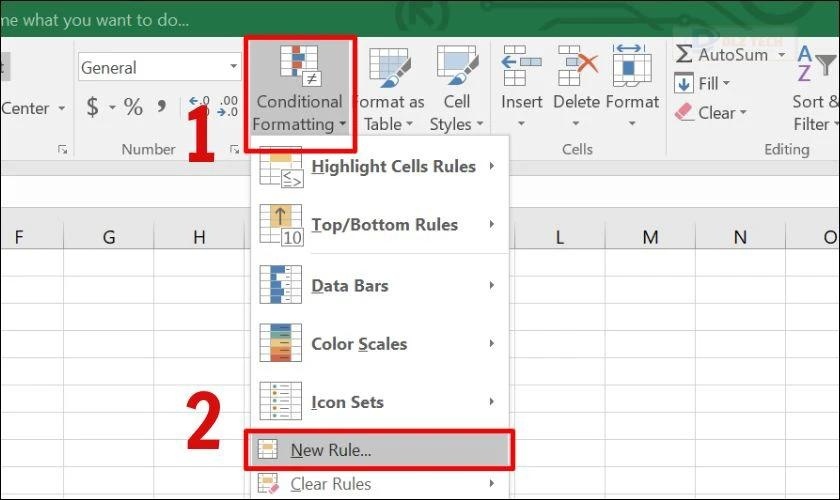Select column G header

point(109,236)
